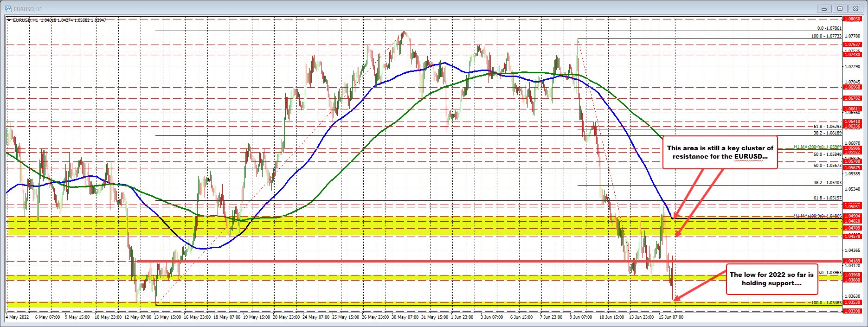Click the 1.05585 price scale value
868x327 pixels.
[853, 174]
